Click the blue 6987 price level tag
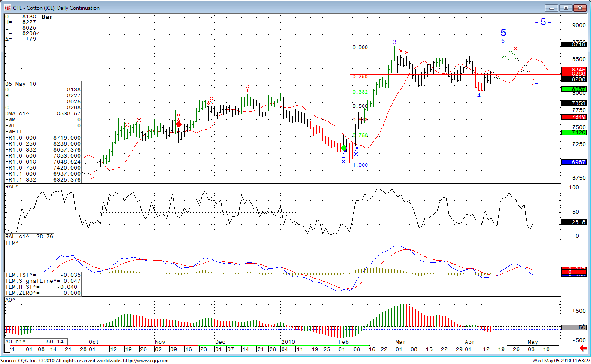The image size is (591, 364). click(573, 162)
